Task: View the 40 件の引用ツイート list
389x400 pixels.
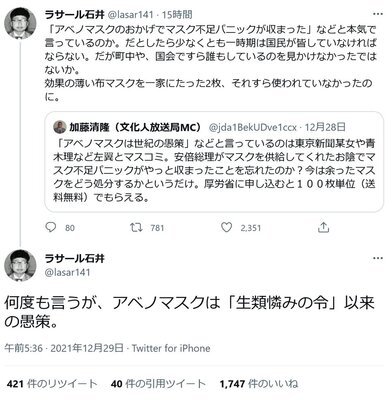Action: [x=158, y=384]
